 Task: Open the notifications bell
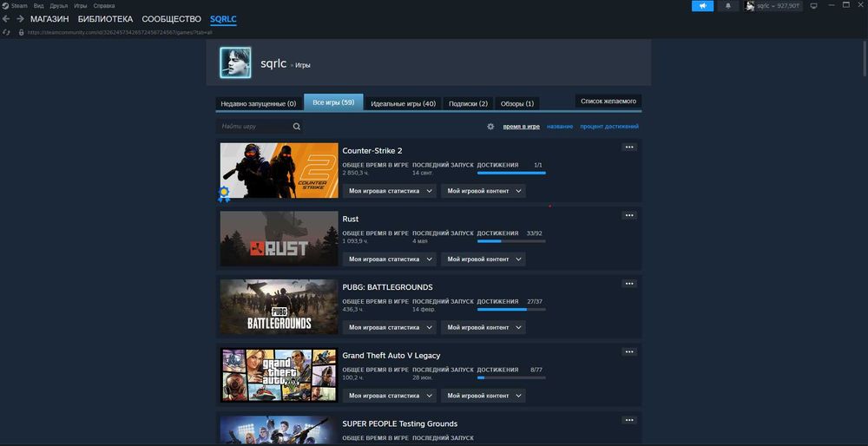tap(728, 6)
